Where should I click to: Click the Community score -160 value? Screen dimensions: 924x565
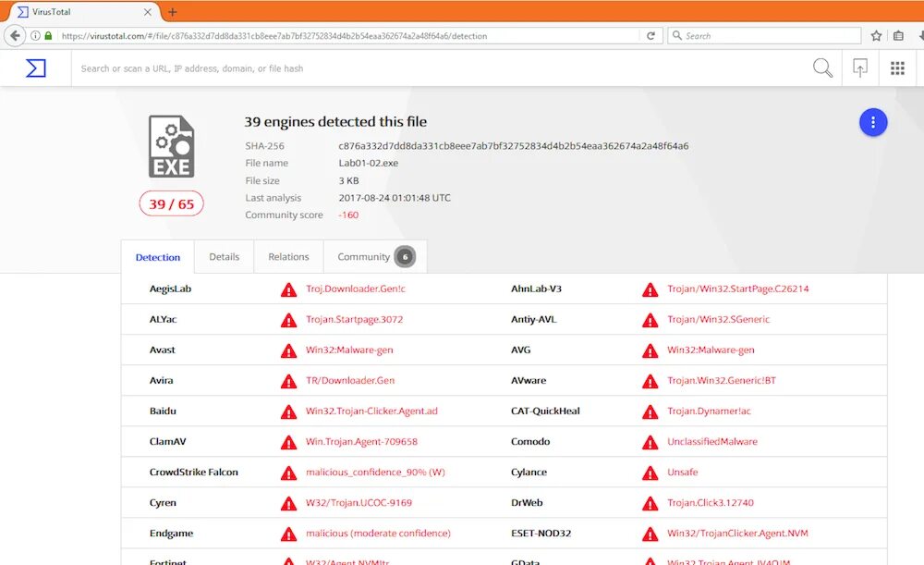point(348,215)
